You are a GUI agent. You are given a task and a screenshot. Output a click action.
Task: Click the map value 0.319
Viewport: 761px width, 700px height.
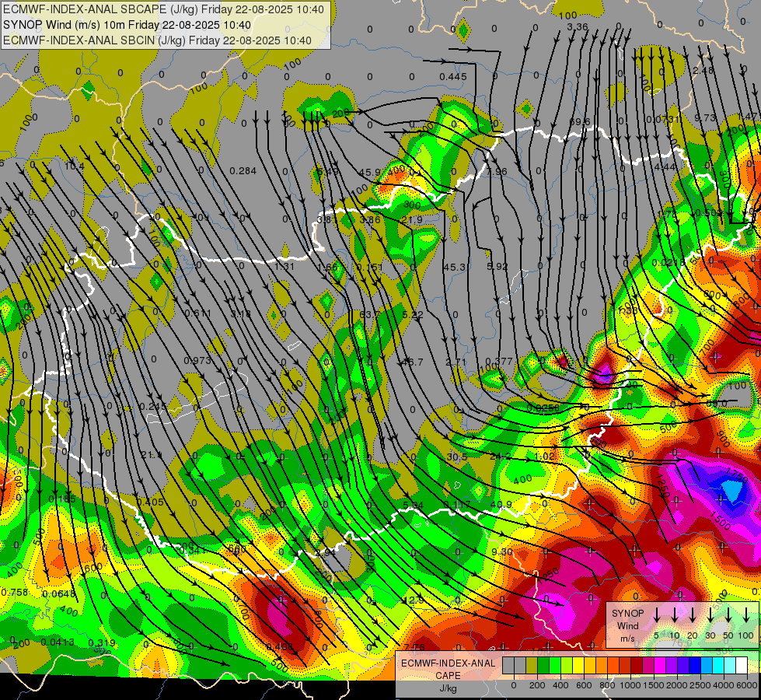(102, 643)
